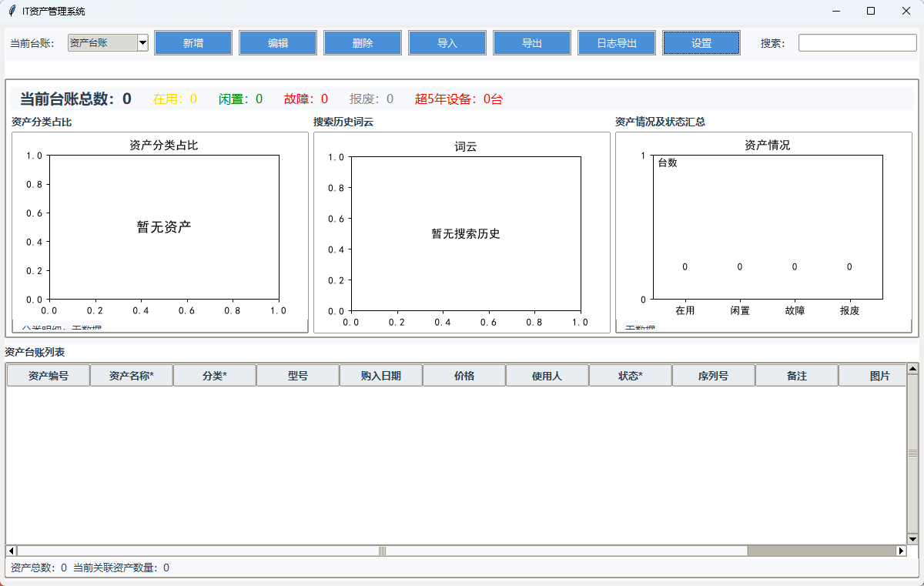Click the 新增 button
Viewport: 924px width, 586px height.
[x=193, y=43]
